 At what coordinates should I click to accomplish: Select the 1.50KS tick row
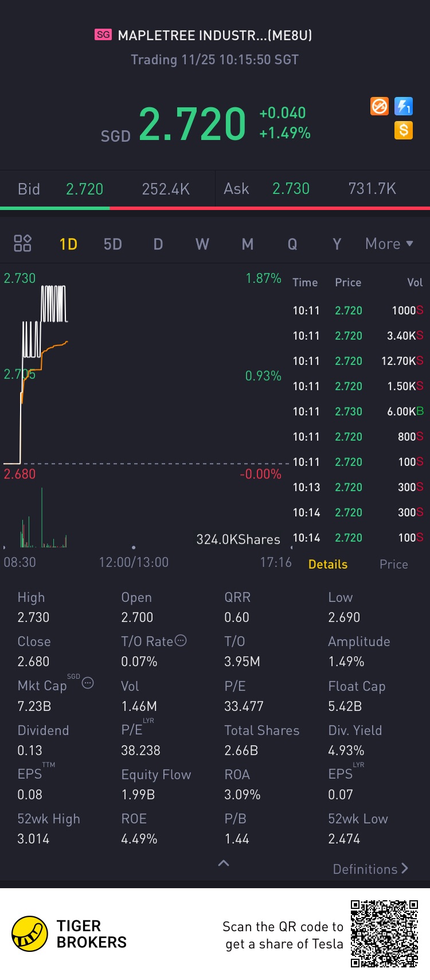(358, 386)
